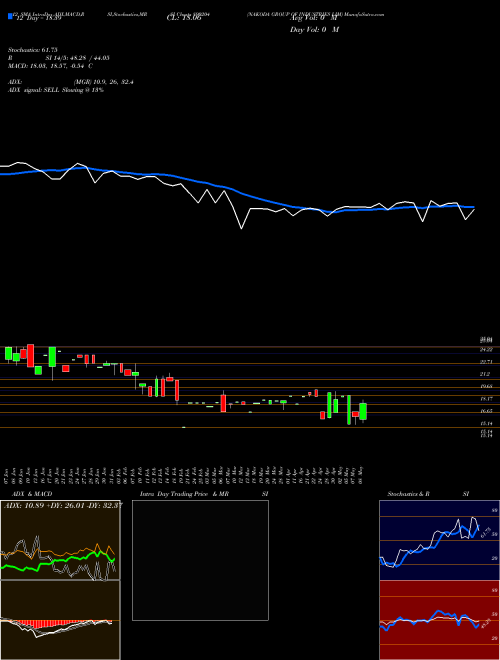Open the blue Stochastics chart panel
500x660 pixels.
tap(439, 540)
